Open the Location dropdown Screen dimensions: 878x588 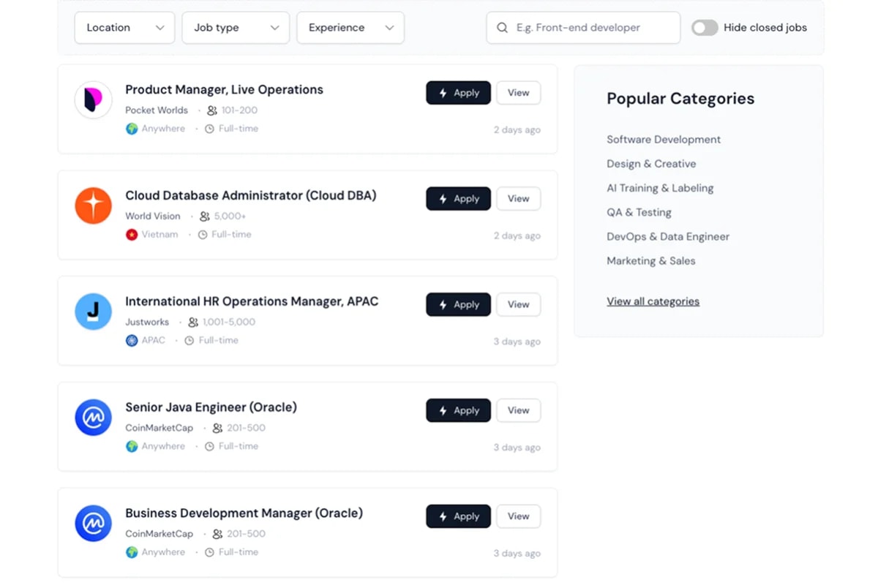(124, 28)
